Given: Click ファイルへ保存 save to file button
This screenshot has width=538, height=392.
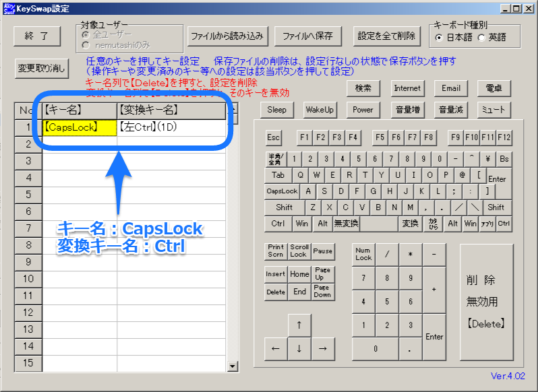Looking at the screenshot, I should 308,36.
